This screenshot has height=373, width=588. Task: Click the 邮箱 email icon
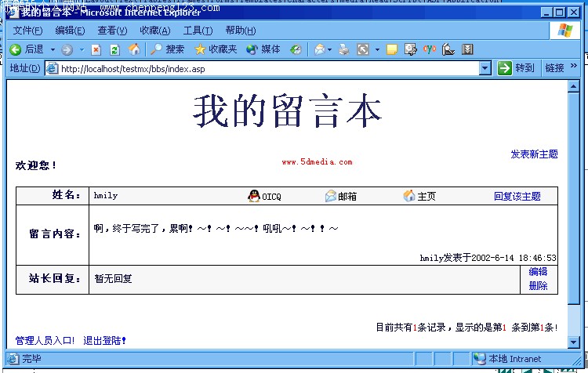pyautogui.click(x=331, y=196)
